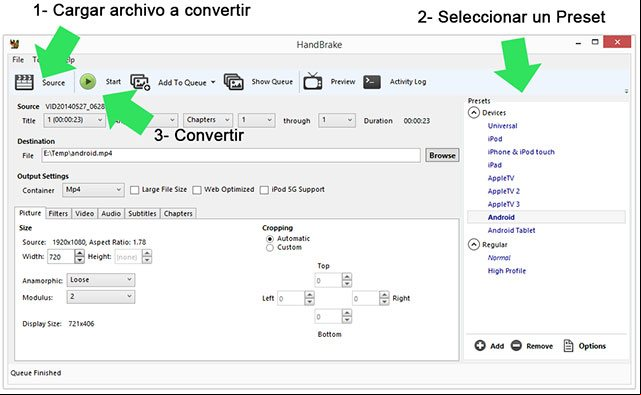Click the Browse button
The height and width of the screenshot is (395, 641).
tap(442, 155)
